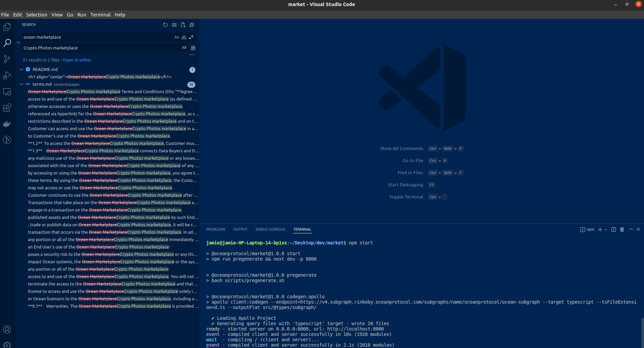Collapse the replace field toggle chevron

[x=18, y=42]
